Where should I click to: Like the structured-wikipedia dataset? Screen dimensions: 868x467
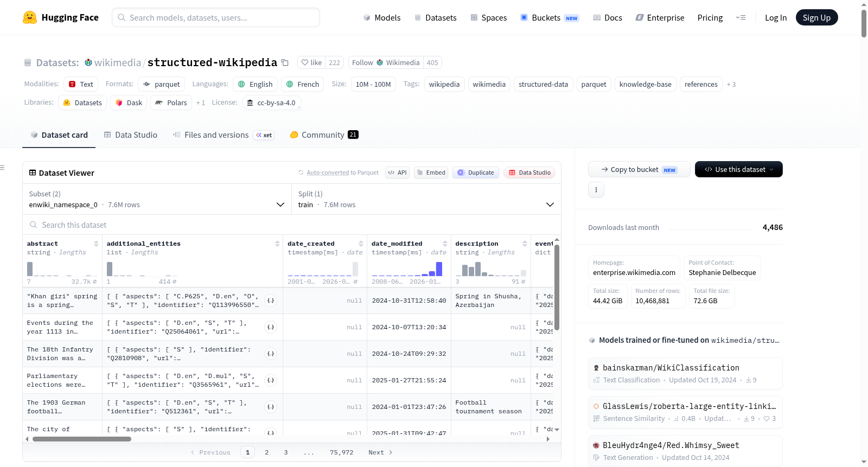311,62
